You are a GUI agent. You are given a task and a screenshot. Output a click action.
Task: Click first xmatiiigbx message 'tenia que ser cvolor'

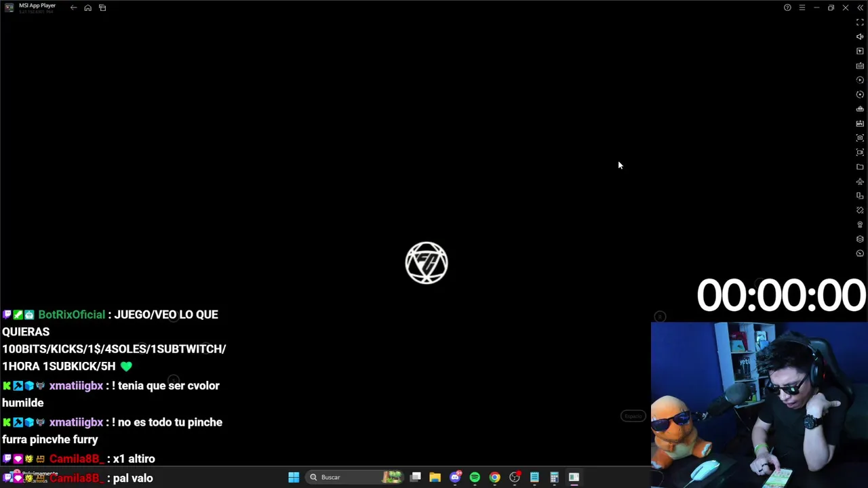point(169,386)
